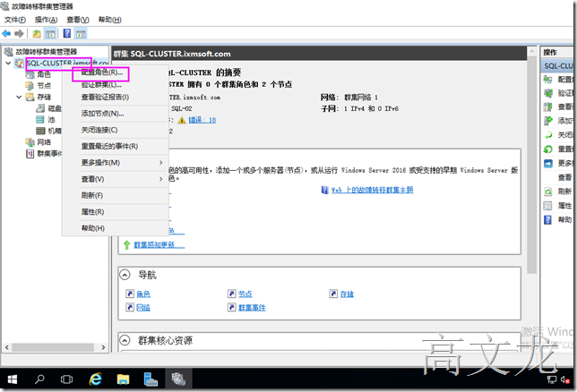Choose 属性(R) from the context menu
This screenshot has width=577, height=392.
click(x=92, y=212)
